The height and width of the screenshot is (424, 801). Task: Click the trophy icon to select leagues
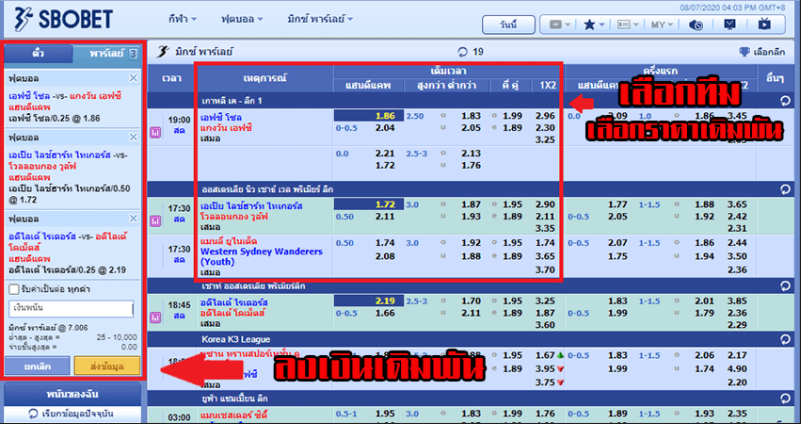[744, 52]
